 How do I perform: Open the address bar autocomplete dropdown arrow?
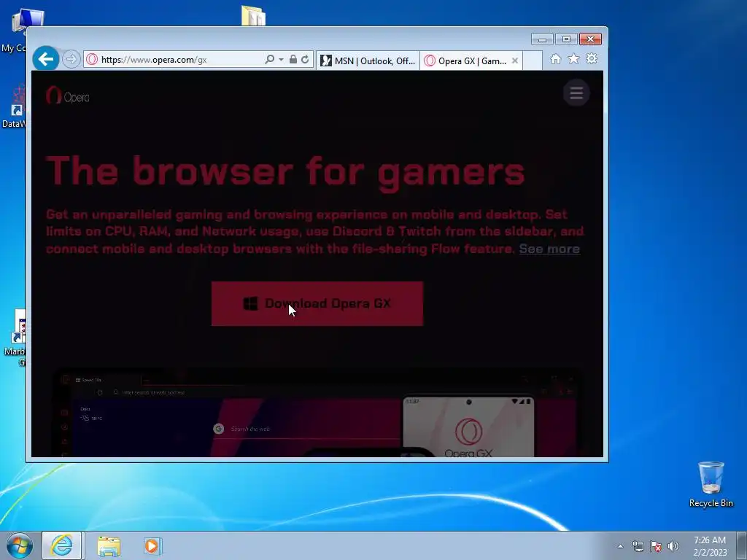pyautogui.click(x=281, y=60)
